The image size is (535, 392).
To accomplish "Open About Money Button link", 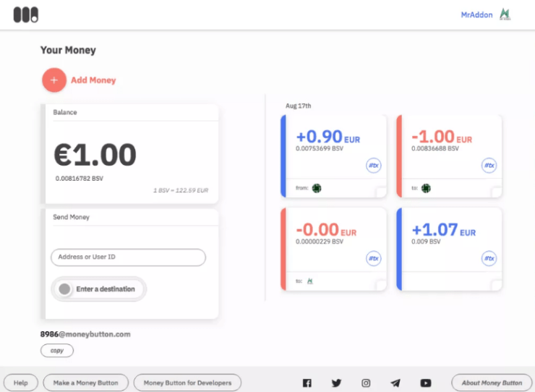I will point(492,383).
